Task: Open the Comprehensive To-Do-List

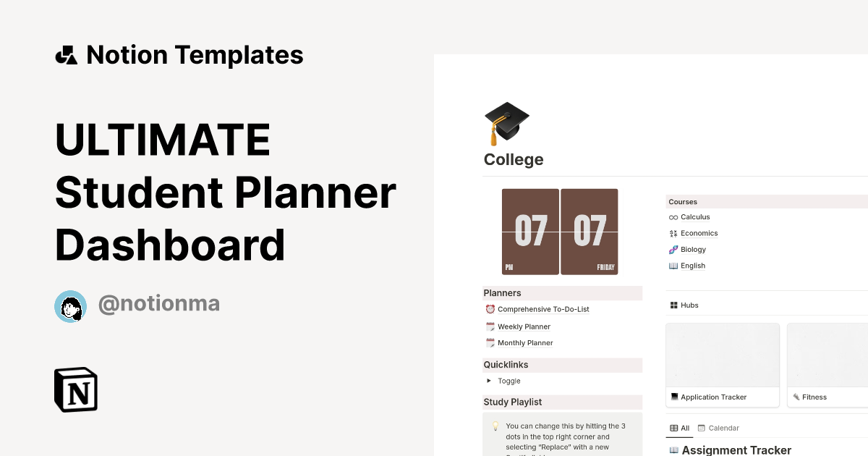Action: (x=543, y=309)
